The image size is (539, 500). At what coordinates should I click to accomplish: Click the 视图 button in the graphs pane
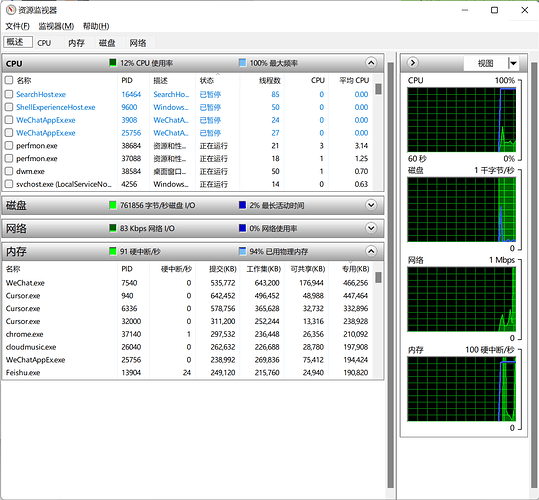(x=485, y=63)
